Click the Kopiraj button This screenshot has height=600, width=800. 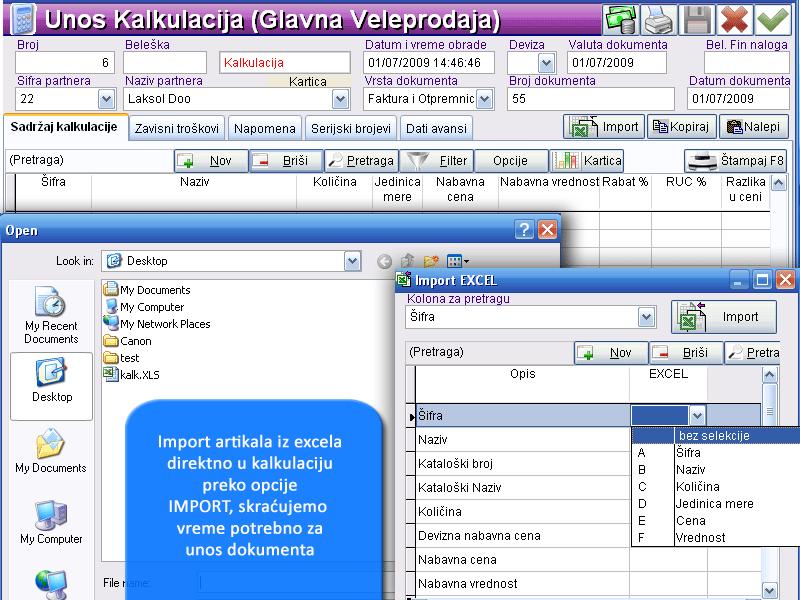tap(680, 127)
